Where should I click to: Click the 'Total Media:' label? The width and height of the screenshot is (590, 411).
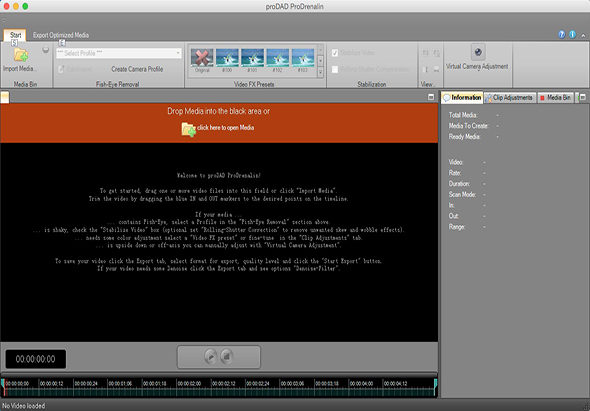pos(463,115)
